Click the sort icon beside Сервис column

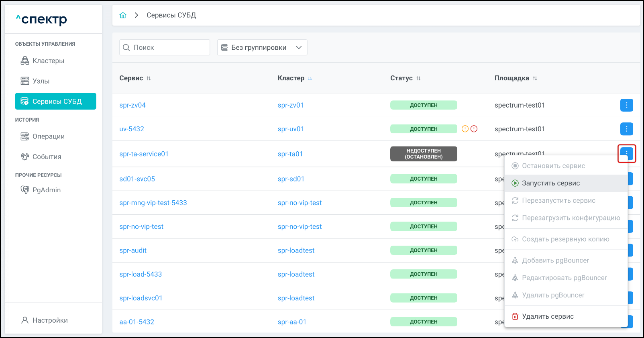coord(149,78)
